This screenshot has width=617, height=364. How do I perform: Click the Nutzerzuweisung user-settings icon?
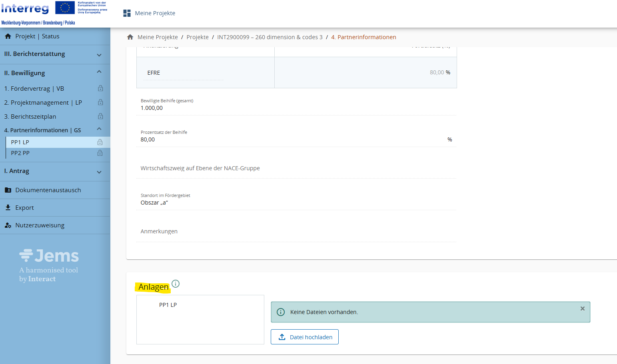point(8,225)
